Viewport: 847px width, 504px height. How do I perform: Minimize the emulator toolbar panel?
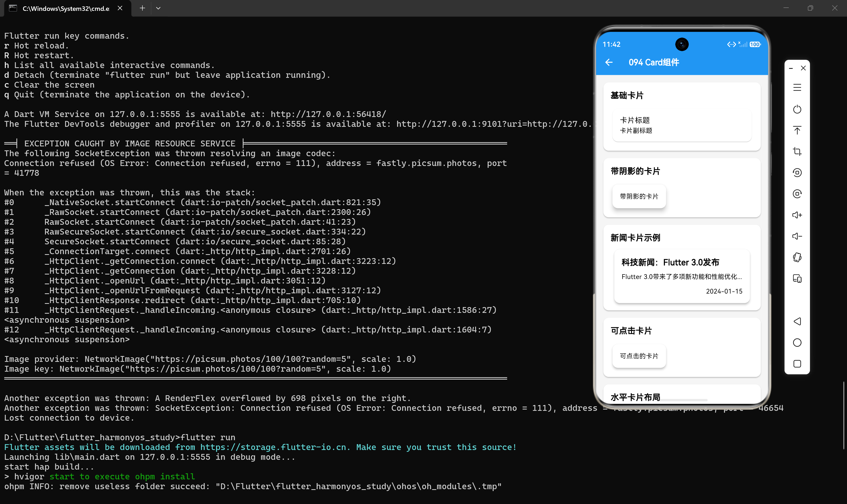pyautogui.click(x=791, y=68)
